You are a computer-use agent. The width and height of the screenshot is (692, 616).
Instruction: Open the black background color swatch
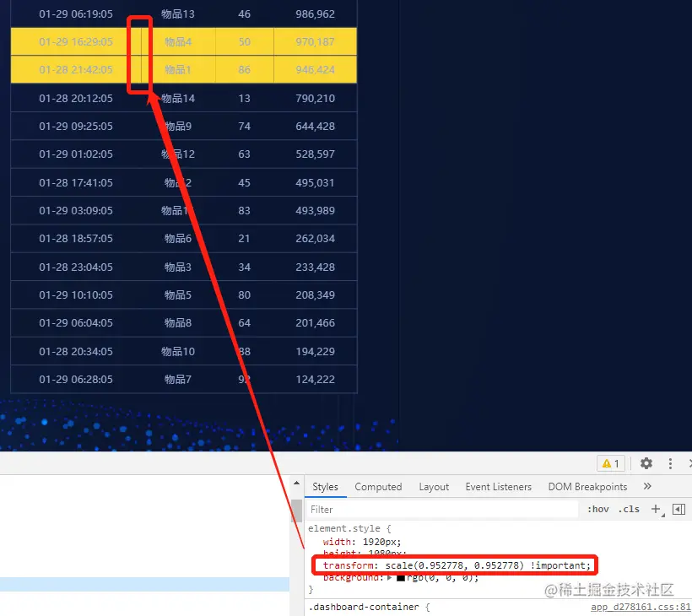pyautogui.click(x=400, y=577)
